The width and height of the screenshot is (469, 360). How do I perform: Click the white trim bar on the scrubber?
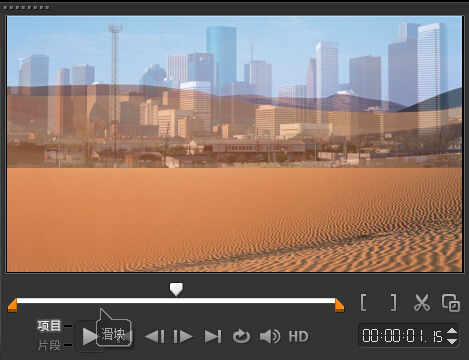[x=176, y=301]
